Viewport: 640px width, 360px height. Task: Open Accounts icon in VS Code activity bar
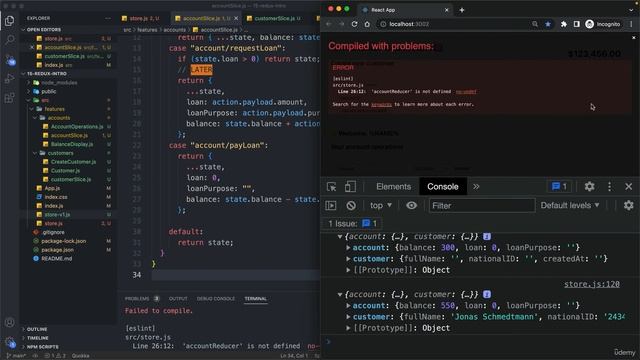[9, 322]
